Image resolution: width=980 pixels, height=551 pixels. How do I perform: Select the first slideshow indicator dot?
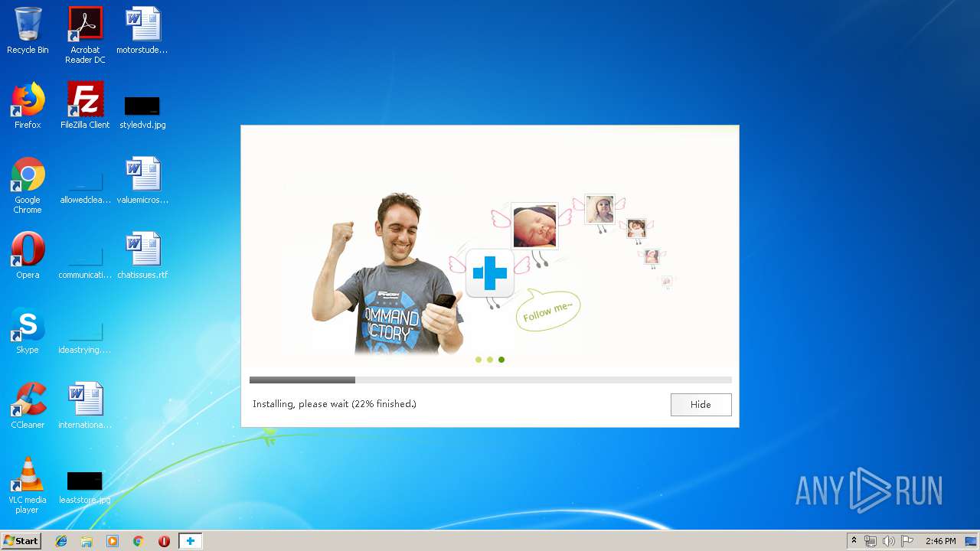(x=479, y=360)
